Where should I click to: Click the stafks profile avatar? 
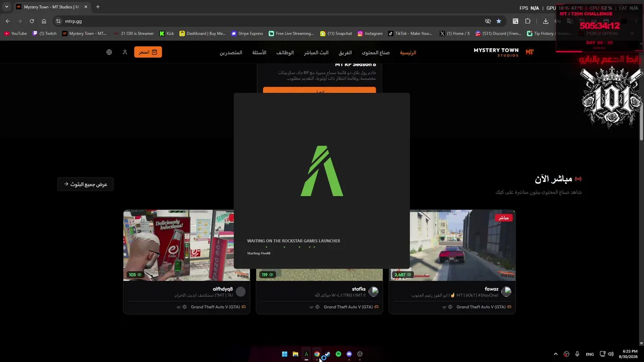(373, 292)
